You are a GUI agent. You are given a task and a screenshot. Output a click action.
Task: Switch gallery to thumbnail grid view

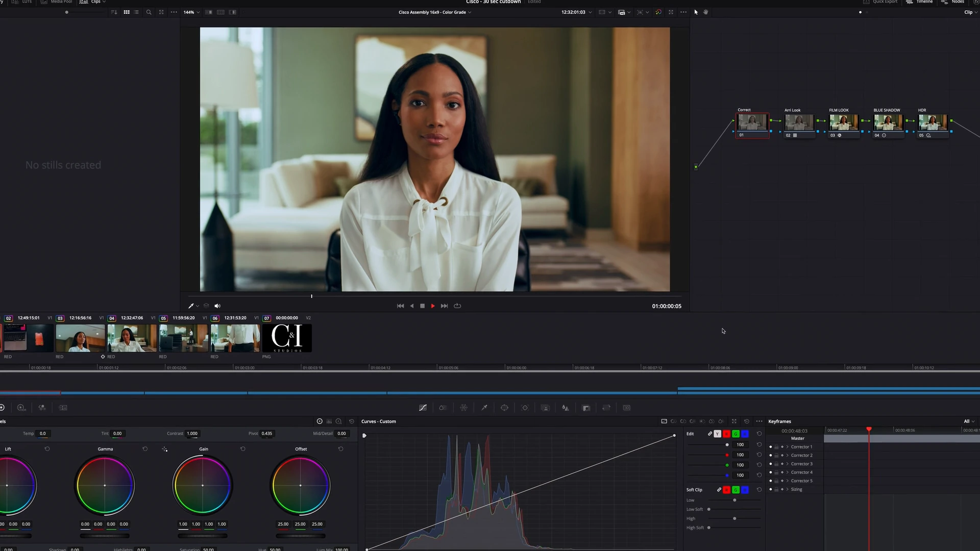(x=127, y=12)
